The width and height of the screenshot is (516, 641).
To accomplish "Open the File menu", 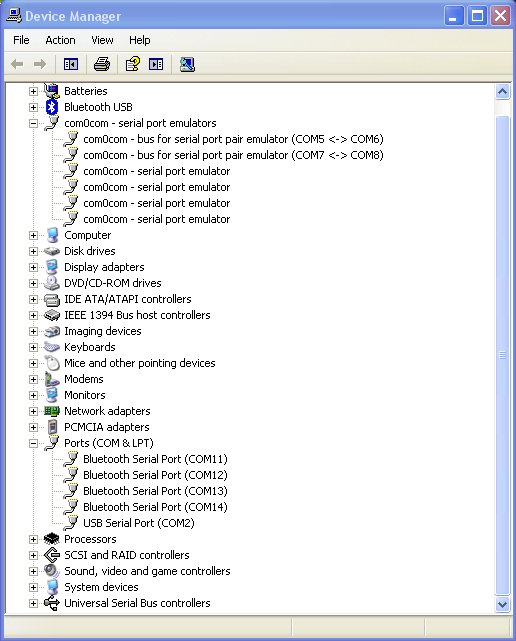I will point(21,40).
